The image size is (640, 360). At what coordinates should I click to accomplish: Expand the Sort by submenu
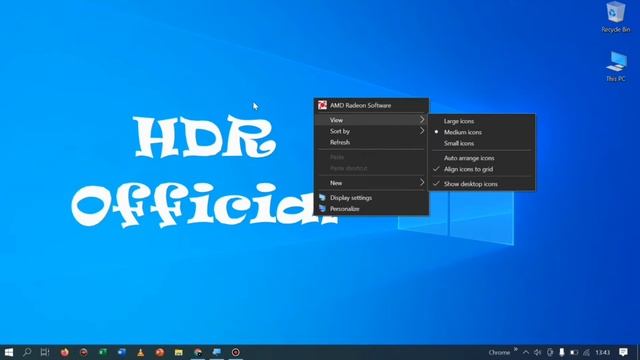(371, 131)
